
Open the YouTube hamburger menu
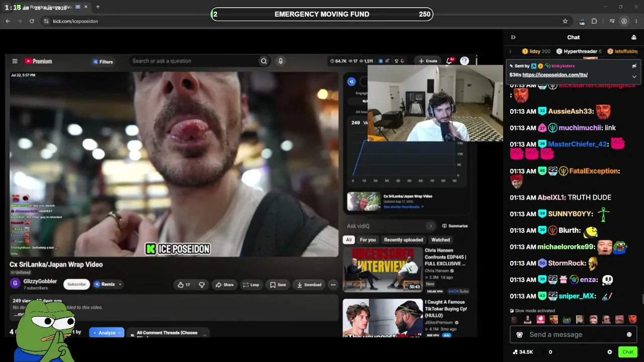pyautogui.click(x=15, y=61)
